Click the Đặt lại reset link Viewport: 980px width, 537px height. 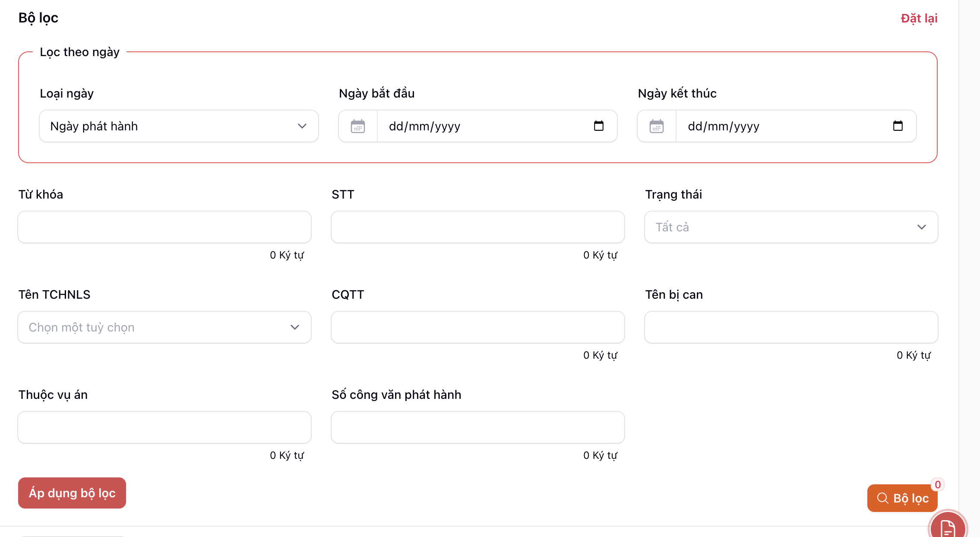click(919, 18)
